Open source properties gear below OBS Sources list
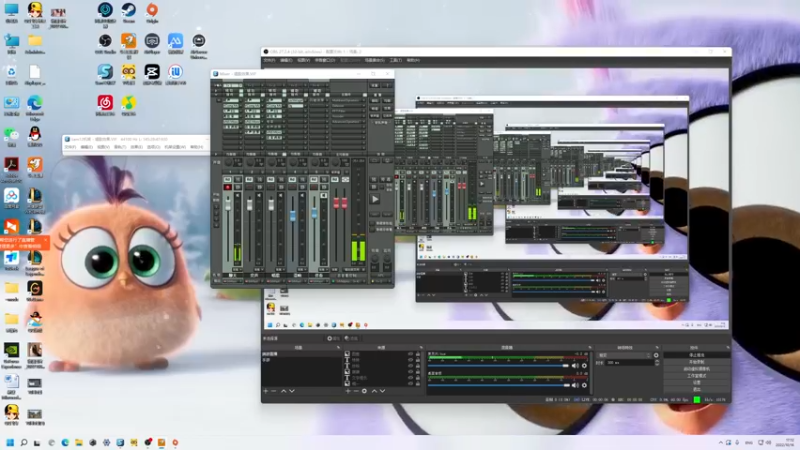The width and height of the screenshot is (800, 450). 364,391
